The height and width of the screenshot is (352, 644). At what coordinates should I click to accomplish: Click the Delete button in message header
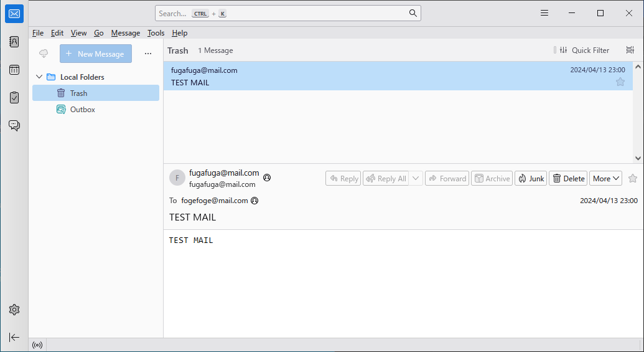coord(568,178)
